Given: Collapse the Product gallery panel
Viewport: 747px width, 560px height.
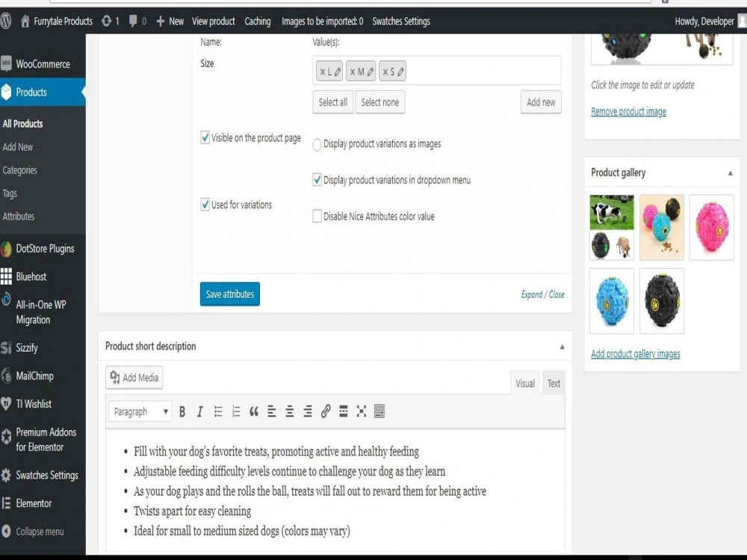Looking at the screenshot, I should click(730, 173).
